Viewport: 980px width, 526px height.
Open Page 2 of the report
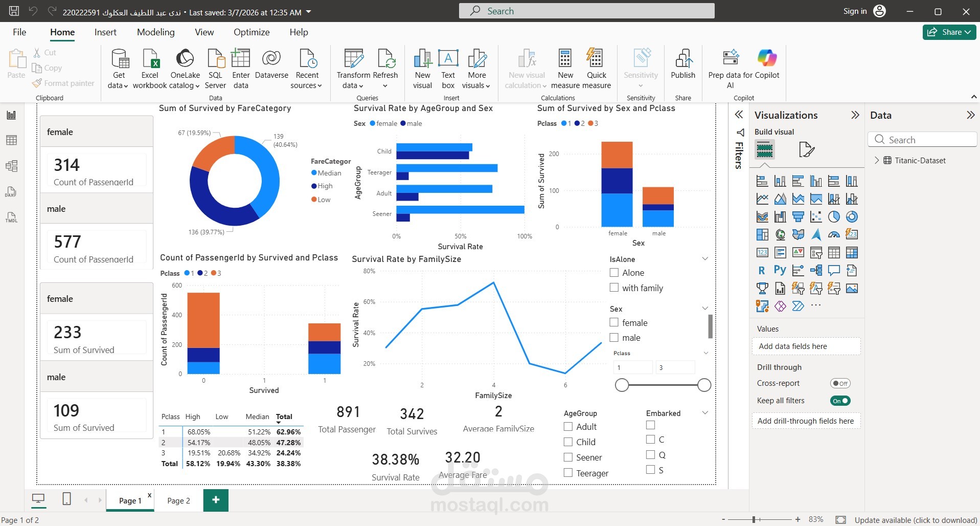click(x=178, y=500)
